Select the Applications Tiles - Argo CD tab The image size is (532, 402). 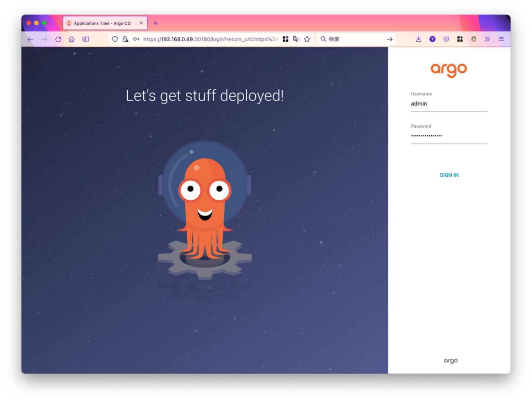pyautogui.click(x=105, y=23)
